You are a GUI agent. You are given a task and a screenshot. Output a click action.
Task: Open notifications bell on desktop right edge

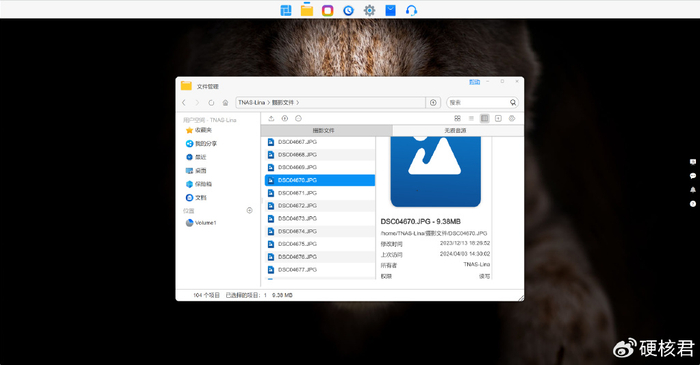point(693,190)
